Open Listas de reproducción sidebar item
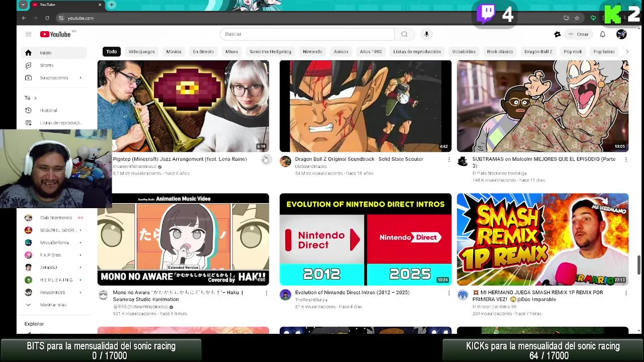 [x=54, y=123]
